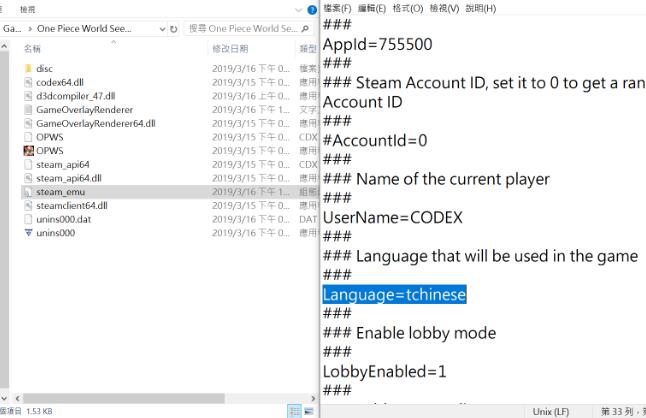This screenshot has width=646, height=418.
Task: Click the AppId=755500 line in Notepad
Action: (x=377, y=44)
